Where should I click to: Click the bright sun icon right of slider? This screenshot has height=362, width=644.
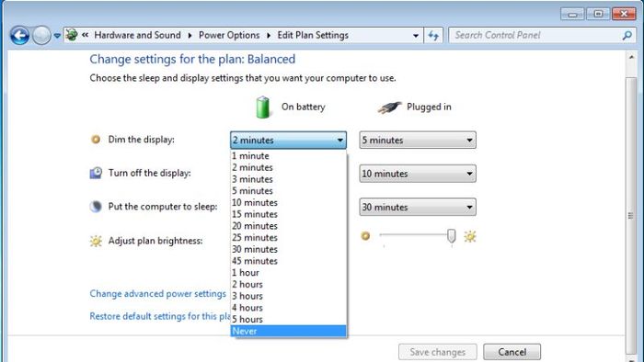[470, 236]
